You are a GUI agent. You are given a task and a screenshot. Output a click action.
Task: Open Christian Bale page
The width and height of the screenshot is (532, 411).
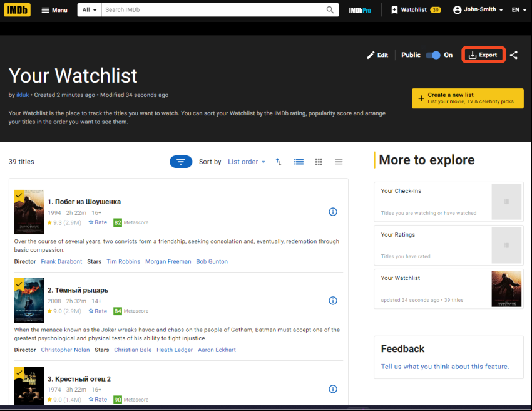coord(133,350)
